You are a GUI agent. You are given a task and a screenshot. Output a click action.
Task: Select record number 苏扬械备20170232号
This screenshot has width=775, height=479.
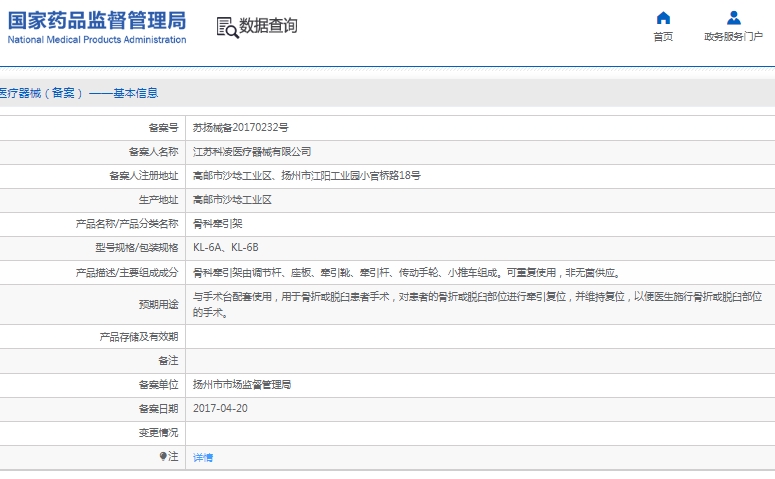click(x=241, y=128)
